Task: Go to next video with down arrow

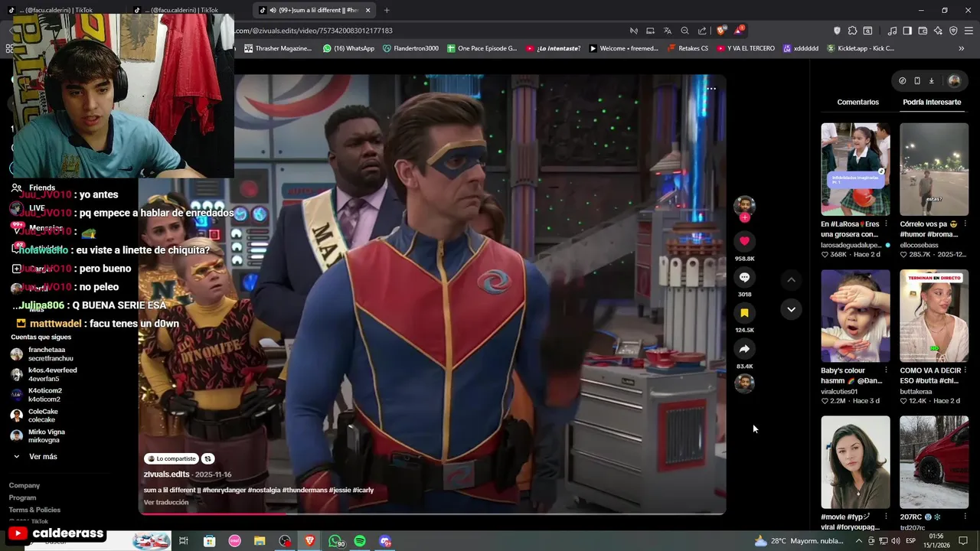Action: [791, 309]
